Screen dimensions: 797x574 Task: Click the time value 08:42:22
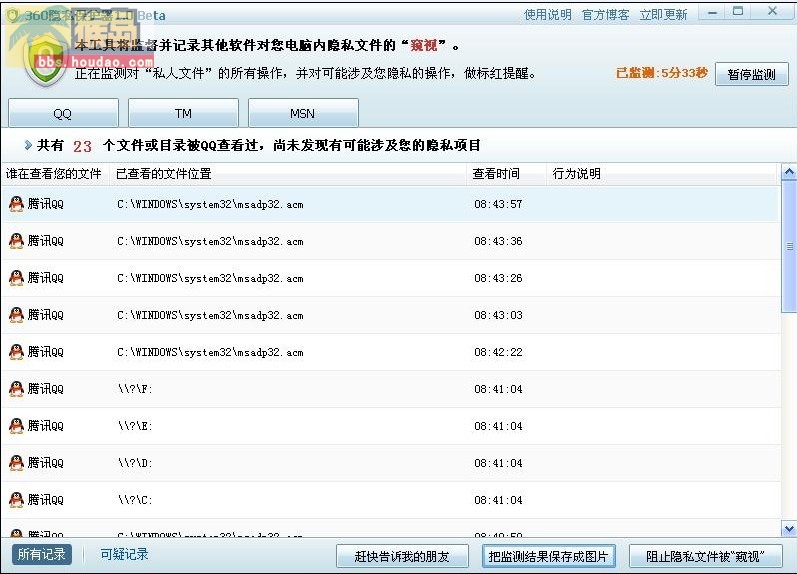[x=498, y=352]
